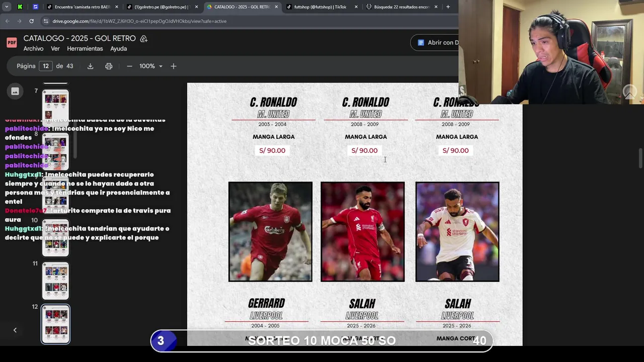The height and width of the screenshot is (362, 644).
Task: Close the futtshop TikTok tab
Action: [x=356, y=7]
